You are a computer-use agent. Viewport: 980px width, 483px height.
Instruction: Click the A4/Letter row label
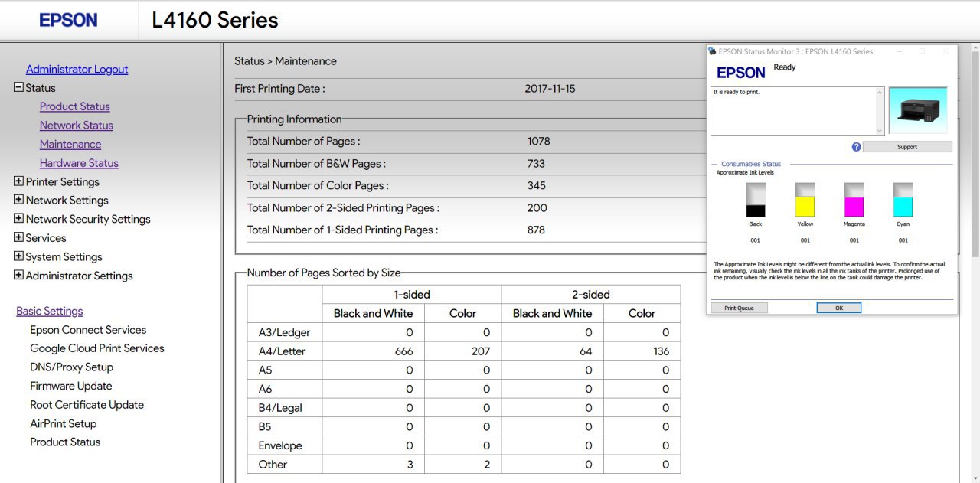coord(282,351)
